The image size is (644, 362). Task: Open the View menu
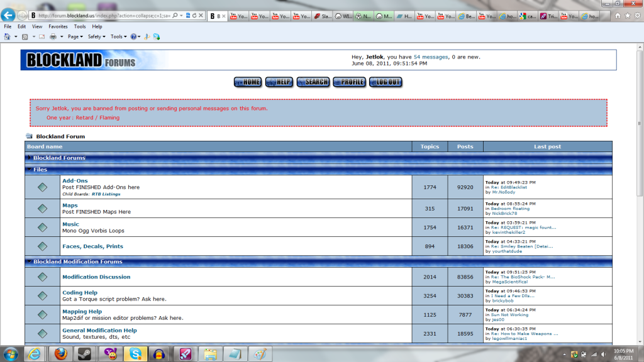coord(37,26)
